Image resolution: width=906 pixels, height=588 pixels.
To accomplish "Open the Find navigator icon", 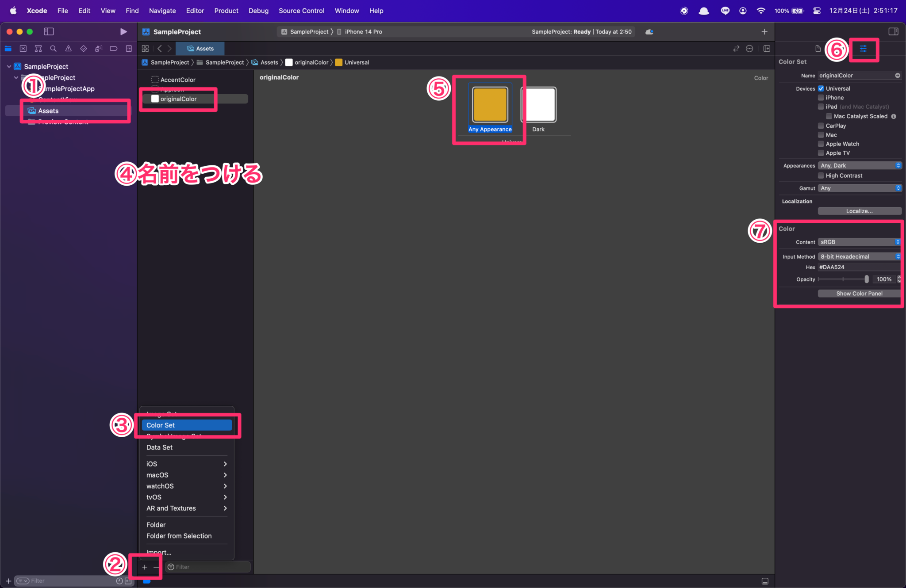I will point(54,49).
